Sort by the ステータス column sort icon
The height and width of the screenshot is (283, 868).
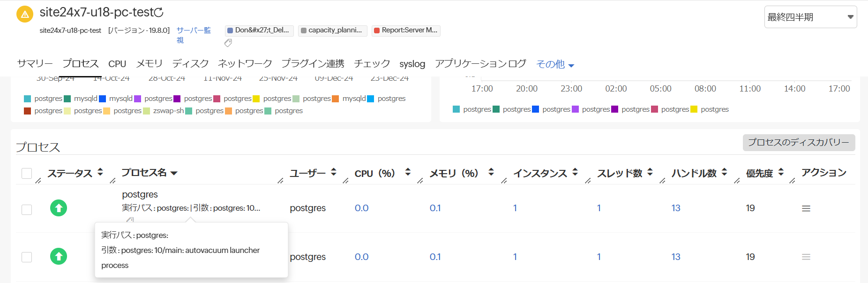tap(100, 172)
